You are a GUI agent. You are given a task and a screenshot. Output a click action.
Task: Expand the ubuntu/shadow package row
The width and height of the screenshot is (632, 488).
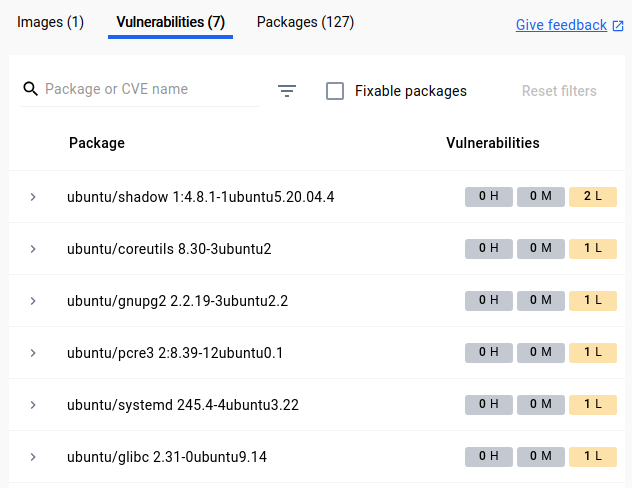coord(33,197)
